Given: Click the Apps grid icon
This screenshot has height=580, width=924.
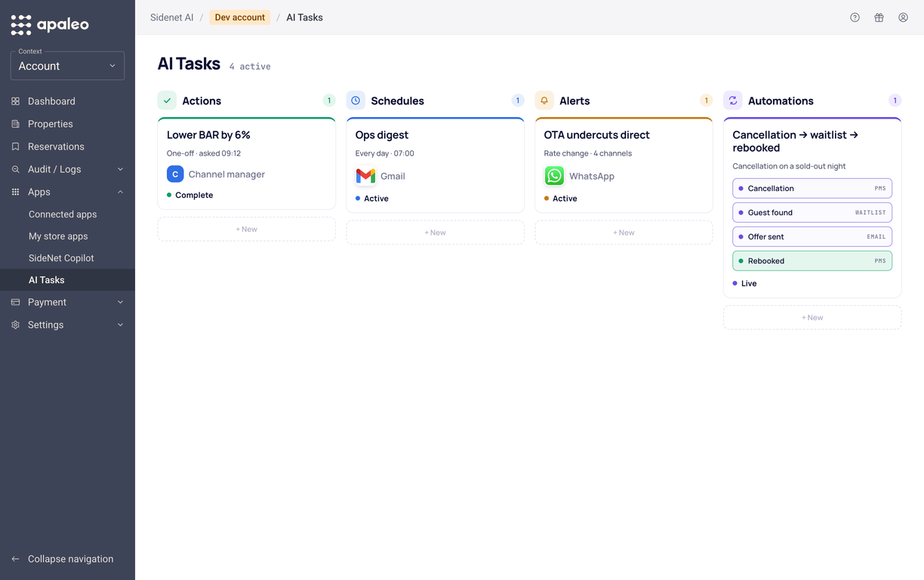Looking at the screenshot, I should point(15,192).
